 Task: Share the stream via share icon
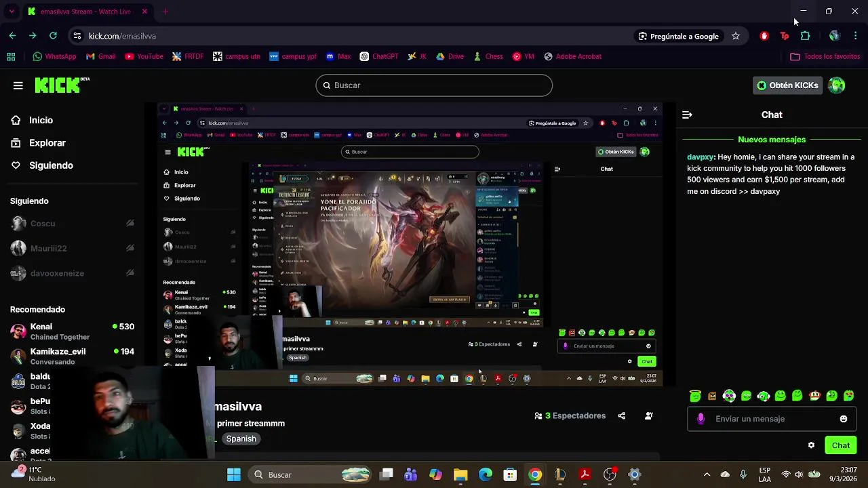pyautogui.click(x=622, y=416)
